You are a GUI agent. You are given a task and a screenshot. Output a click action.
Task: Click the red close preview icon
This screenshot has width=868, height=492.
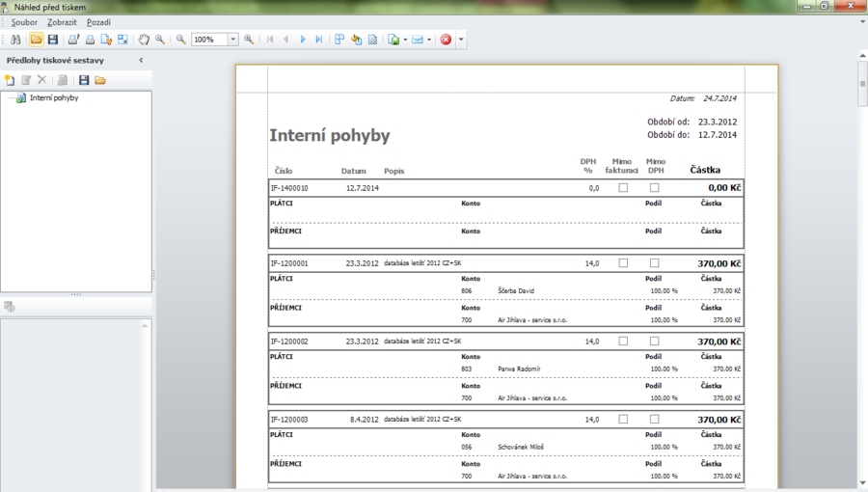coord(446,40)
